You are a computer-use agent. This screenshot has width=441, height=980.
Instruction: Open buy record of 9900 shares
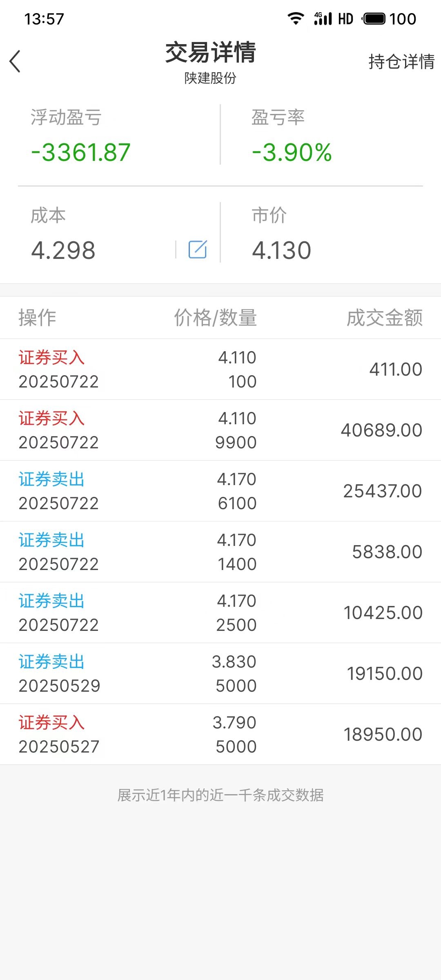tap(220, 430)
